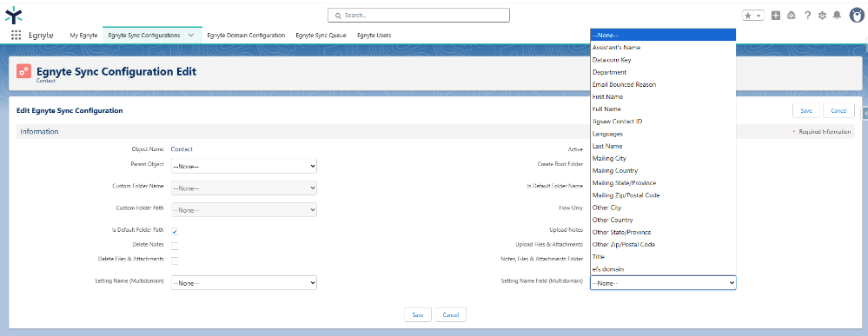This screenshot has width=868, height=336.
Task: Open the My Egnyte tab
Action: pos(83,35)
